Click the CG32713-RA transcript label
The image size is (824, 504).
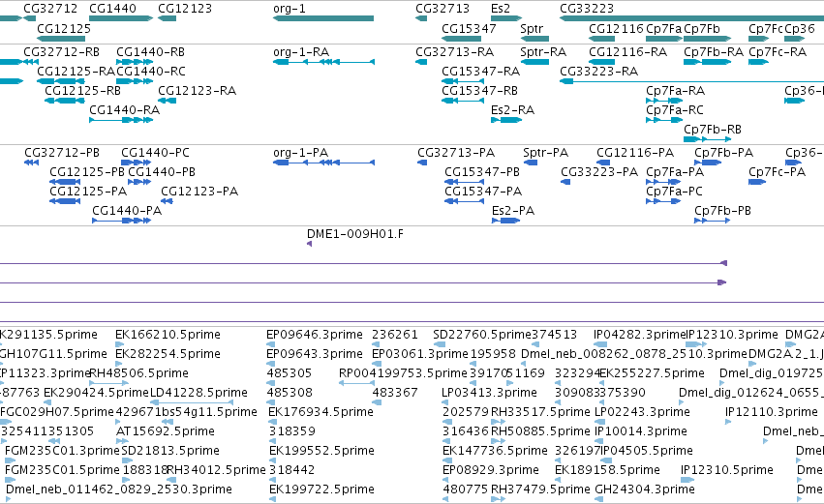(x=454, y=52)
